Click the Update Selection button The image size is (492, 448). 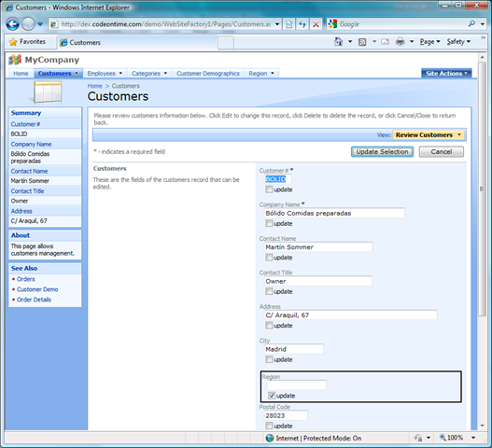382,152
